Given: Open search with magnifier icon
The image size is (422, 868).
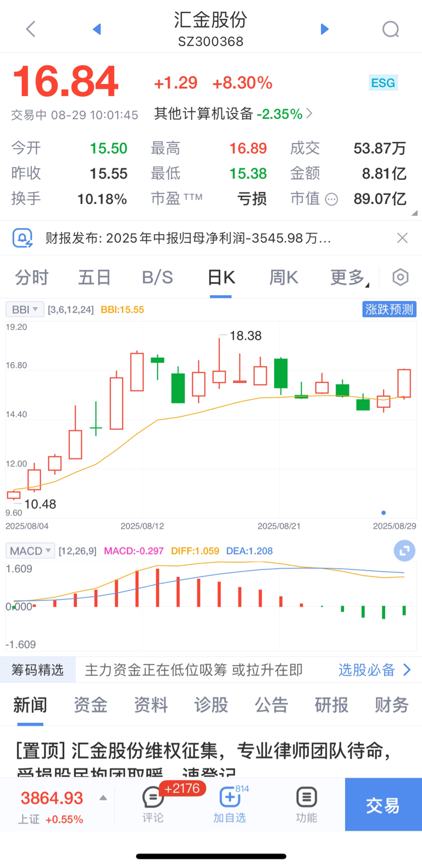Looking at the screenshot, I should pos(391,29).
